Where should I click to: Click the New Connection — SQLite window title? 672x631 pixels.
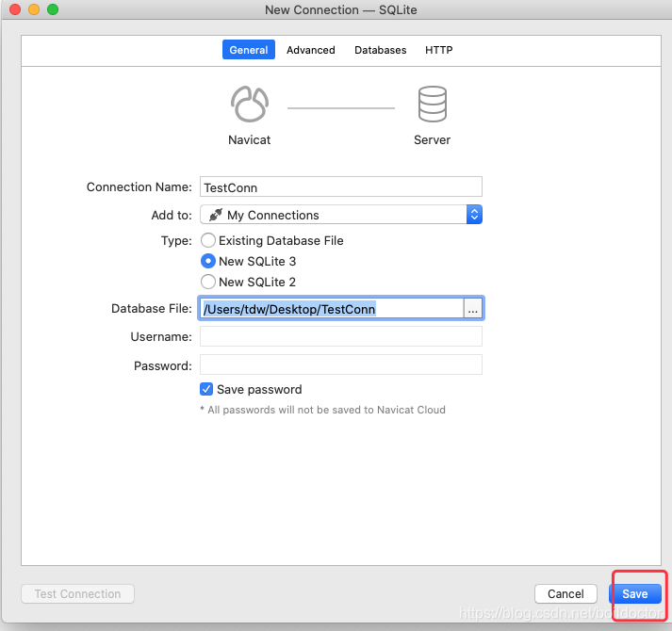[341, 9]
